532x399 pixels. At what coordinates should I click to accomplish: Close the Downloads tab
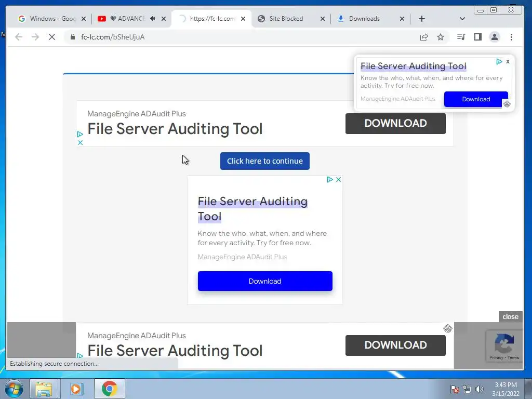402,19
